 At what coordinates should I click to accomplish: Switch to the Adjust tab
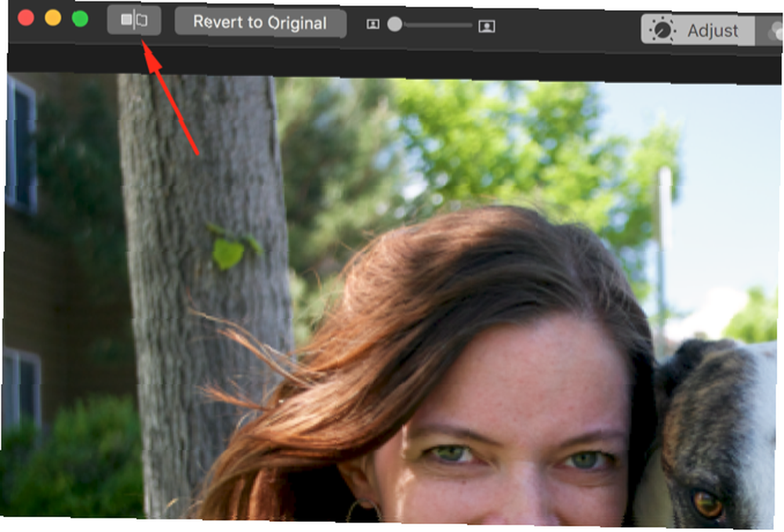click(698, 31)
